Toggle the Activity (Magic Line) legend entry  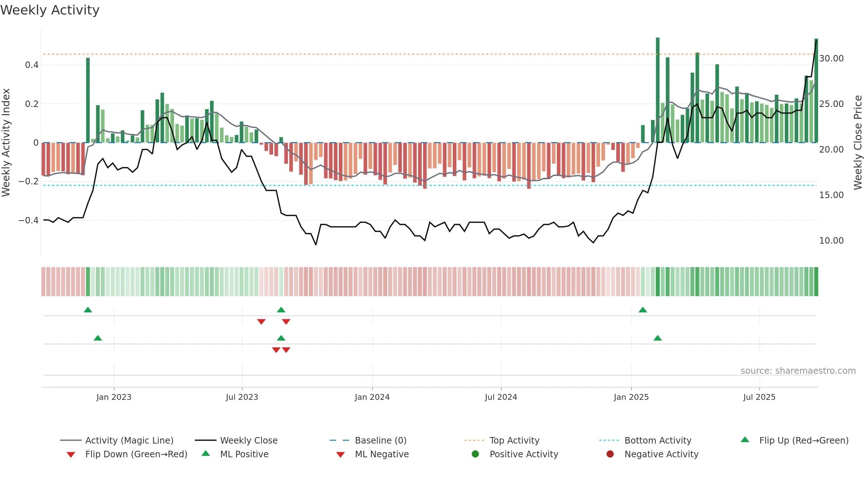coord(116,440)
